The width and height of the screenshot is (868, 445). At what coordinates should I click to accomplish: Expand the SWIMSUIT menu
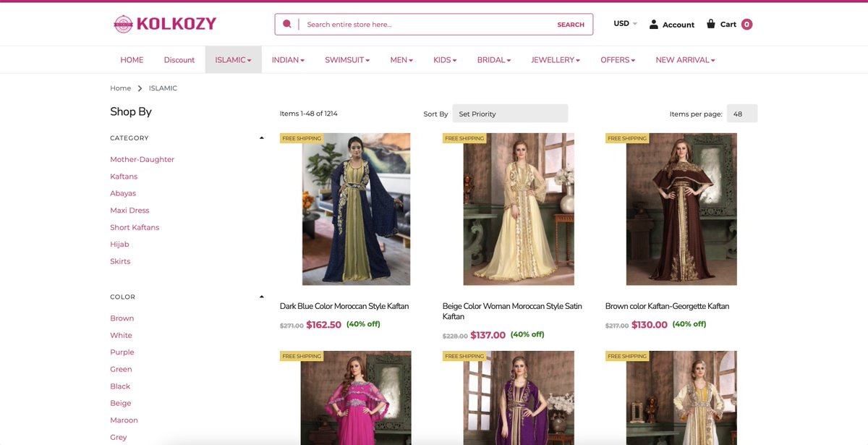point(347,60)
